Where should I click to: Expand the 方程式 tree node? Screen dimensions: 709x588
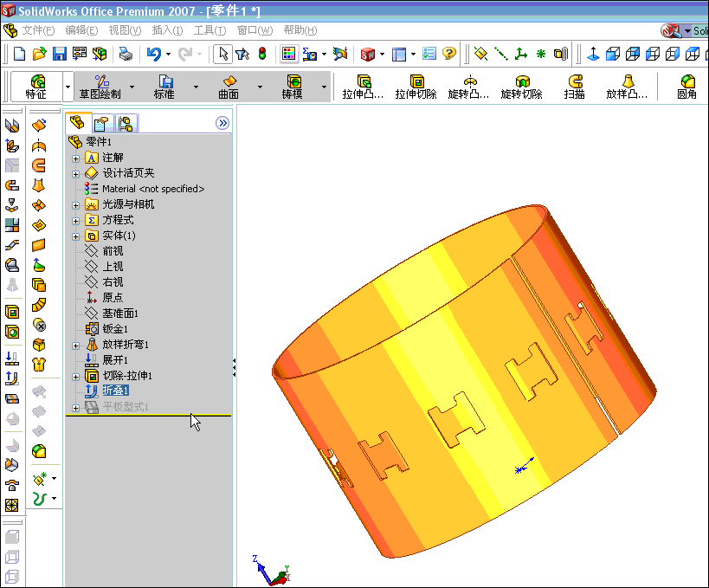click(75, 221)
